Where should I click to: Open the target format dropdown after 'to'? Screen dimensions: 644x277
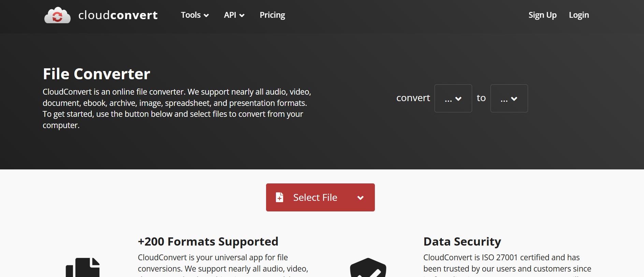click(509, 98)
